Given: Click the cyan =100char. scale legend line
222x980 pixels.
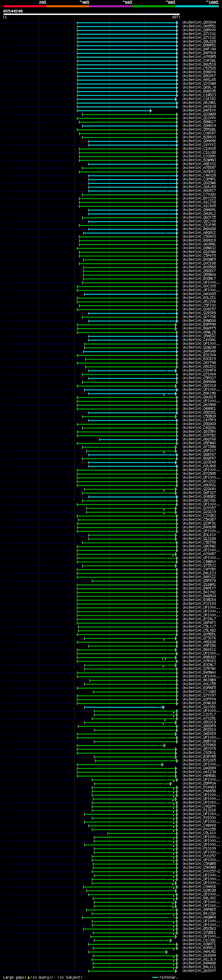Looking at the screenshot, I should (x=155, y=977).
